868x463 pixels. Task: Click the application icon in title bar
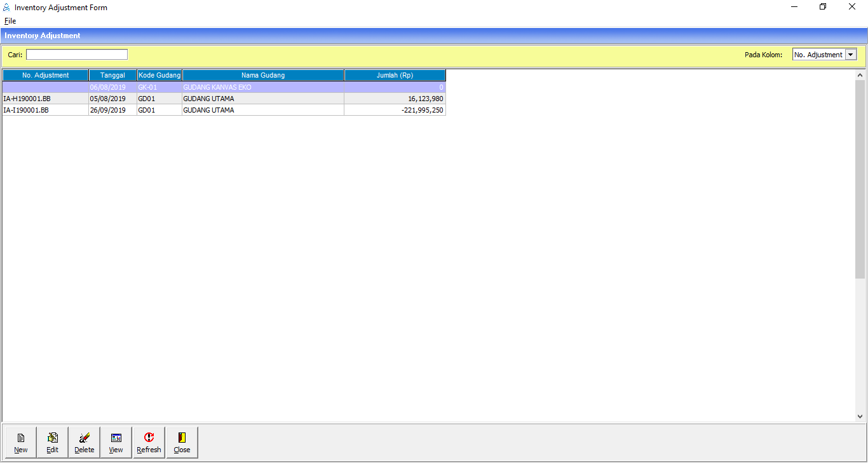pos(7,8)
